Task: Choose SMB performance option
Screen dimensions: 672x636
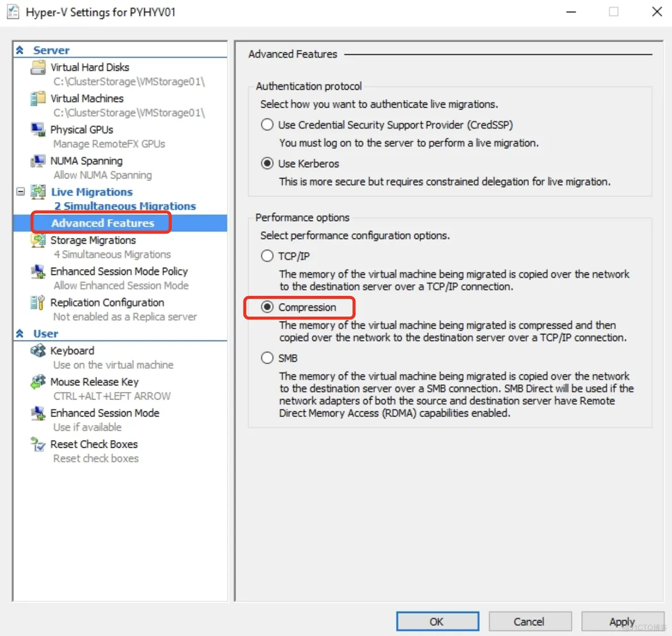Action: click(x=267, y=358)
